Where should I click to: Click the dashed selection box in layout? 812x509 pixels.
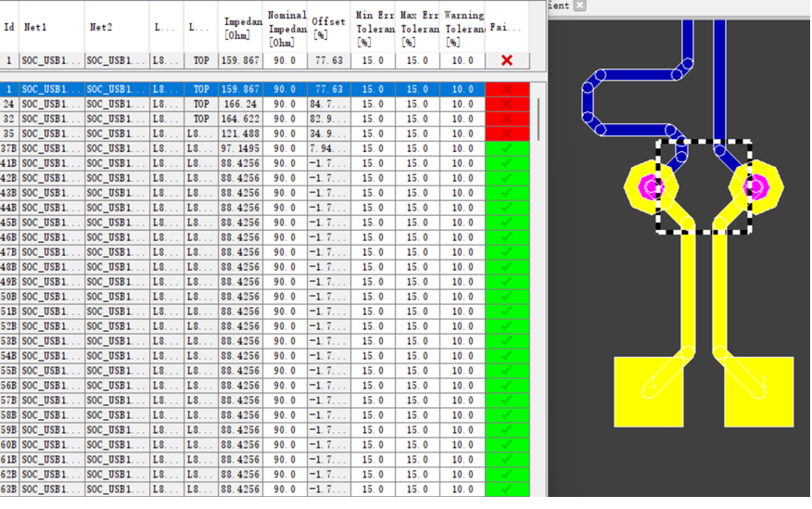coord(704,141)
